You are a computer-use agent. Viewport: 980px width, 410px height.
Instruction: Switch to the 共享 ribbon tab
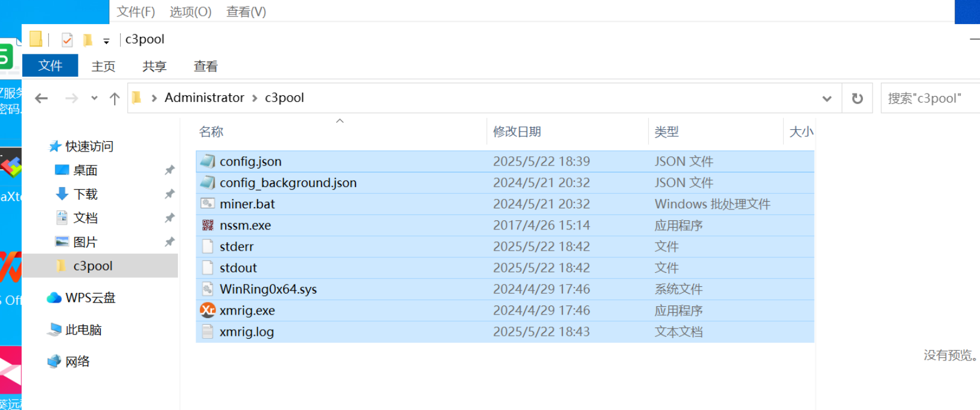pyautogui.click(x=154, y=66)
